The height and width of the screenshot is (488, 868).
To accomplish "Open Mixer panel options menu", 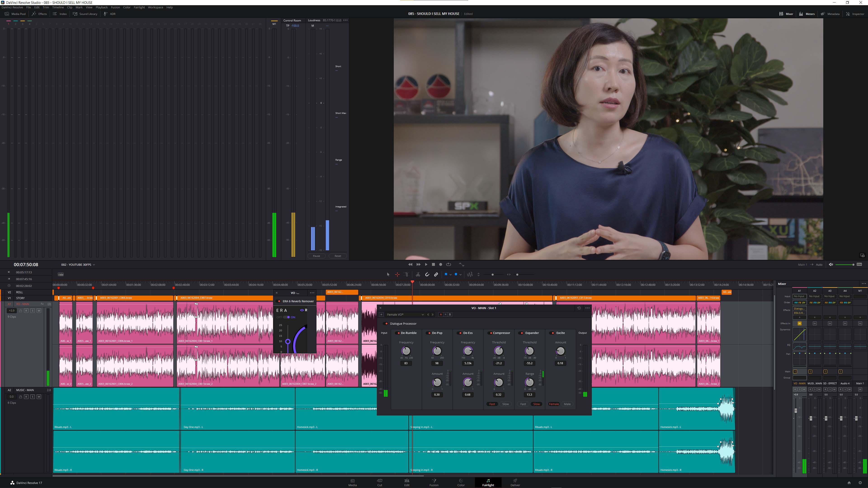I will 864,284.
